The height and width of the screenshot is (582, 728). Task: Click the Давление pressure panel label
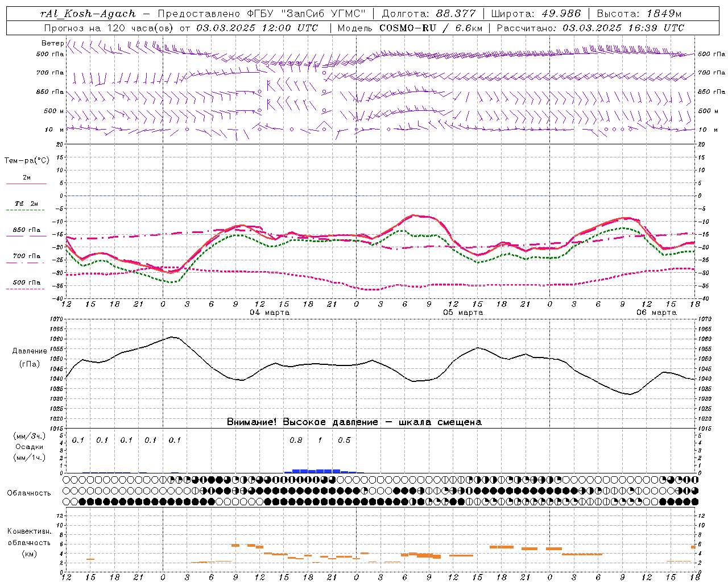(x=30, y=351)
